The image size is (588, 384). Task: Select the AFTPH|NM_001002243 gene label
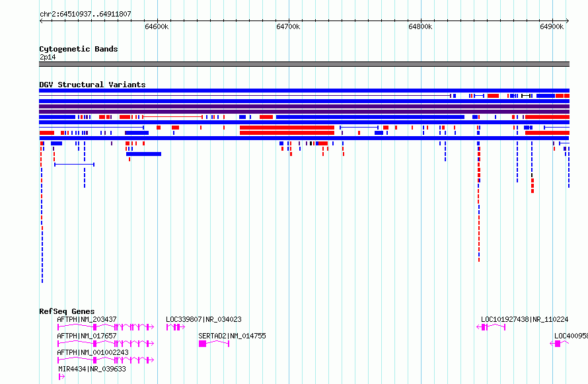(92, 352)
